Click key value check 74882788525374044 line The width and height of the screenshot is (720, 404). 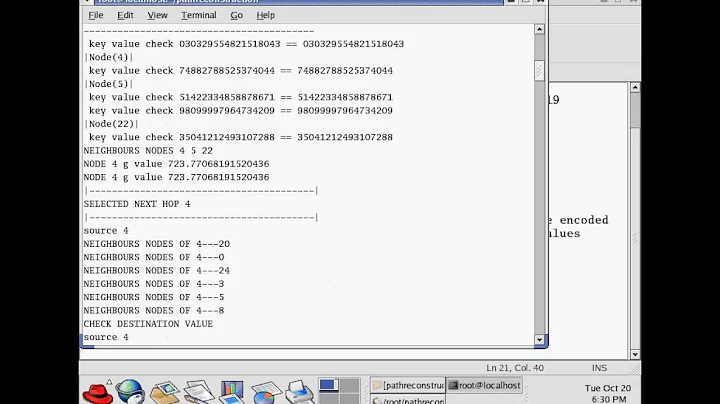click(x=241, y=71)
